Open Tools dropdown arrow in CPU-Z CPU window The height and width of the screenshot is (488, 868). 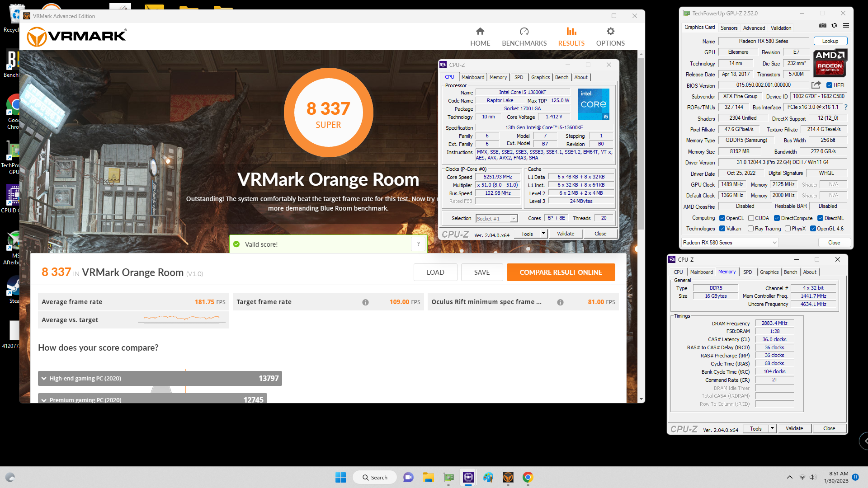(x=543, y=234)
